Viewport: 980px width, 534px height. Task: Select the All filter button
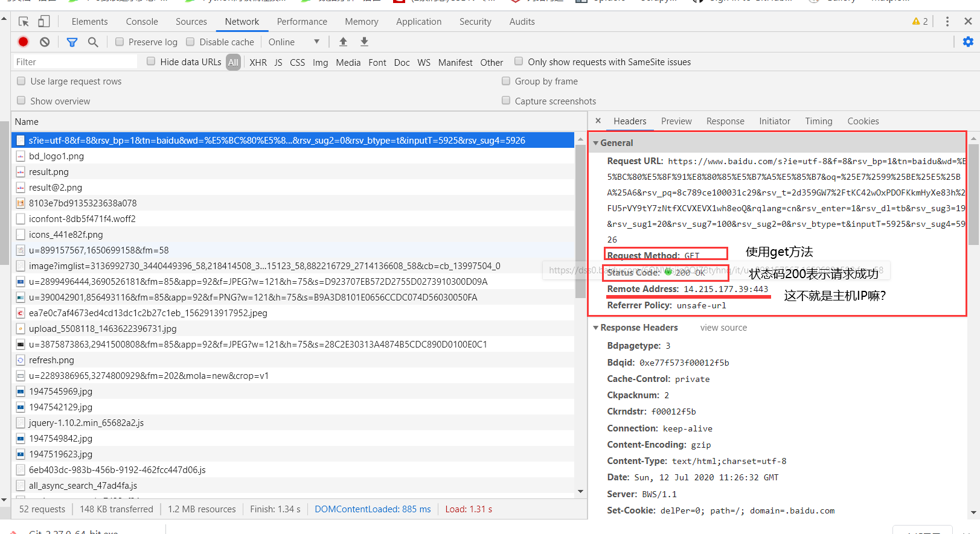pos(234,62)
